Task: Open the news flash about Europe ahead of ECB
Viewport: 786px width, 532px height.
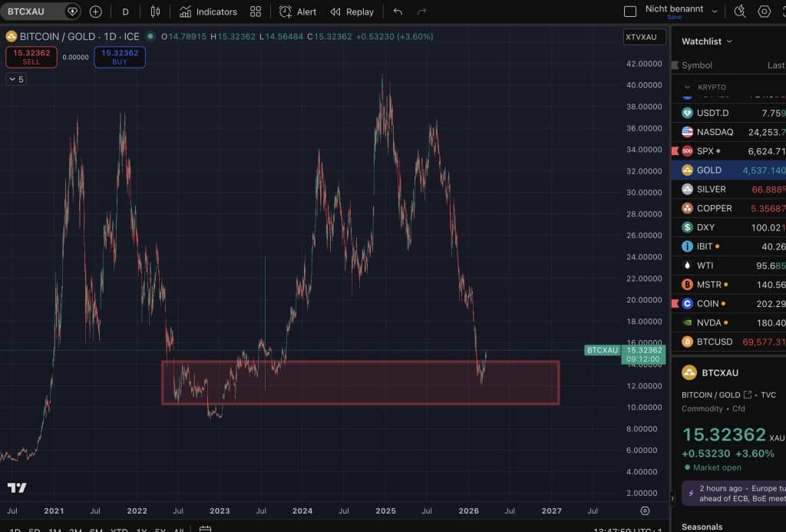Action: point(734,494)
